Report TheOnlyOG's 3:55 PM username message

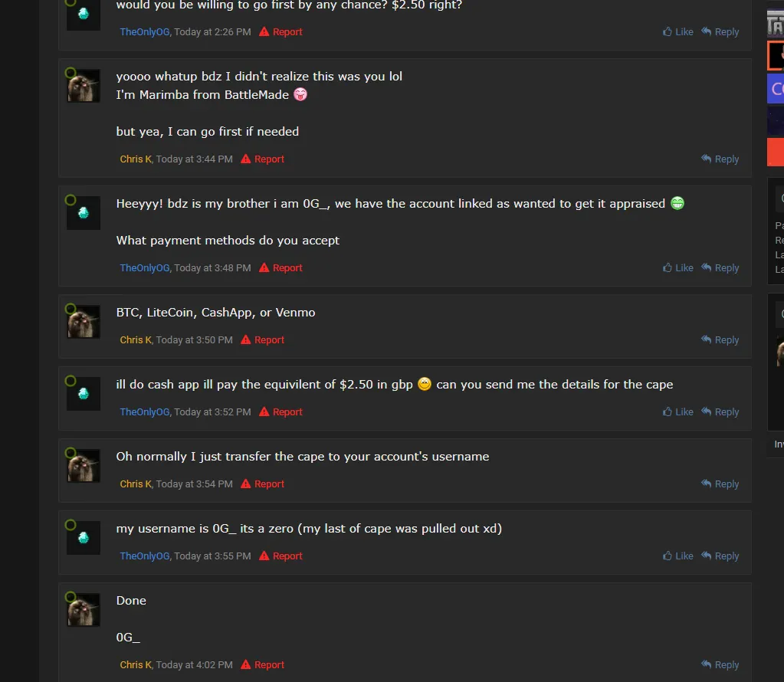click(x=280, y=556)
